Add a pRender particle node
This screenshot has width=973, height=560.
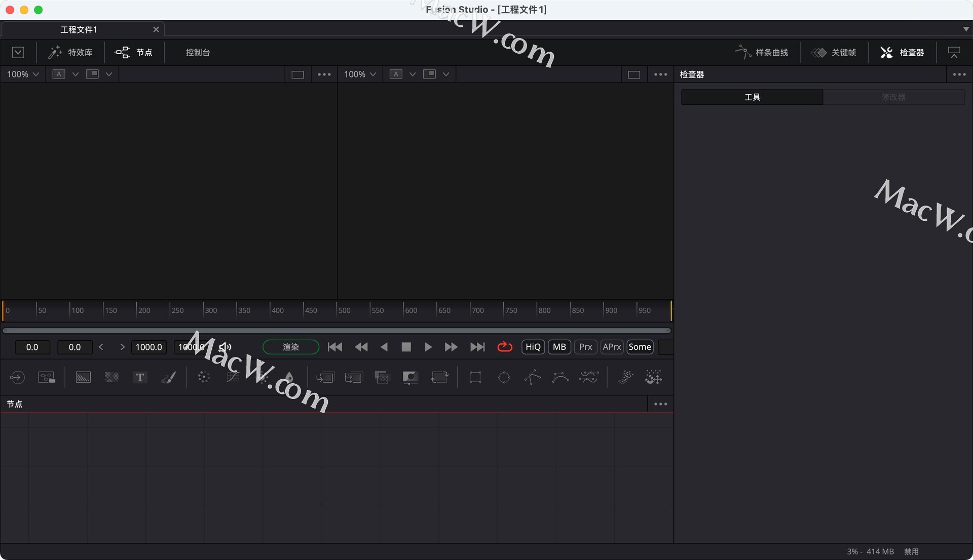coord(654,377)
